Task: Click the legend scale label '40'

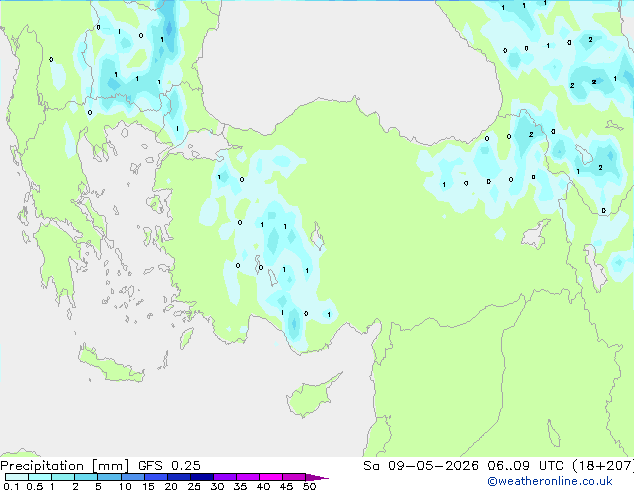Action: [263, 486]
